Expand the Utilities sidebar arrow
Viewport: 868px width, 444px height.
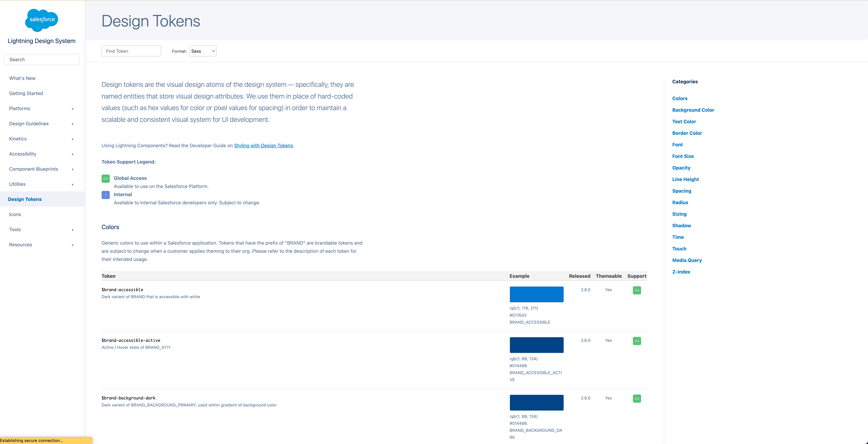(x=72, y=185)
